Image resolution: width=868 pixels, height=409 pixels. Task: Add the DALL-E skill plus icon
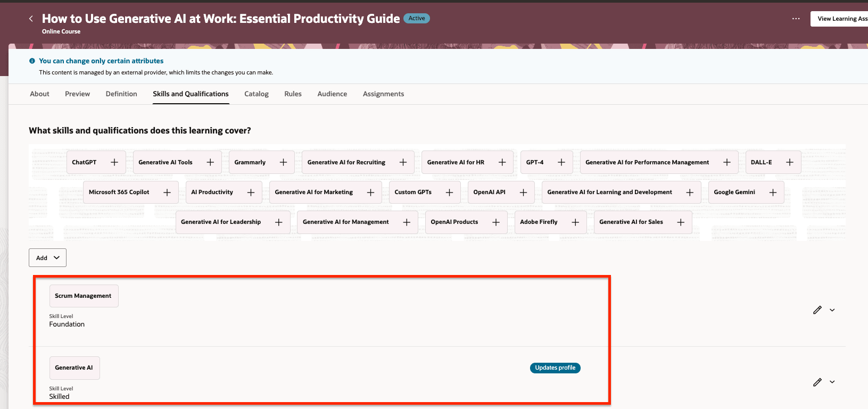point(790,162)
